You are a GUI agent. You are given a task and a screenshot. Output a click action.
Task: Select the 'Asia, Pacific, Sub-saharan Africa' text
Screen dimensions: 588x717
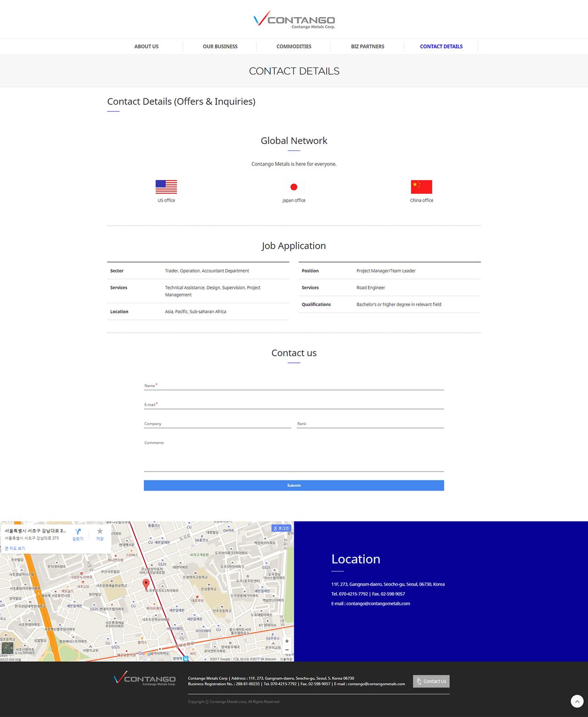point(196,312)
